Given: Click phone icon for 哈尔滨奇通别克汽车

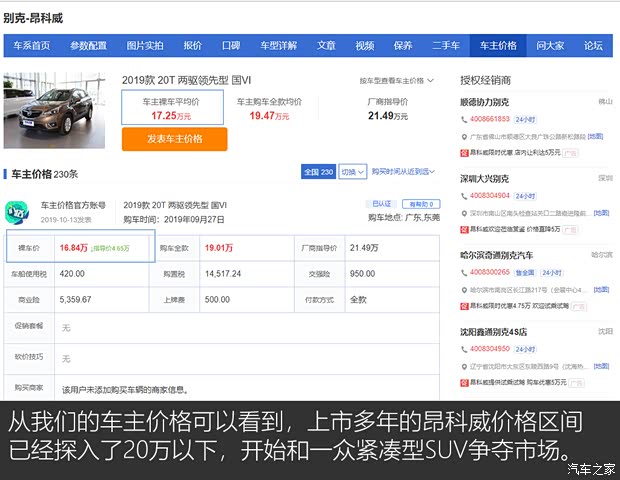Looking at the screenshot, I should coord(464,273).
